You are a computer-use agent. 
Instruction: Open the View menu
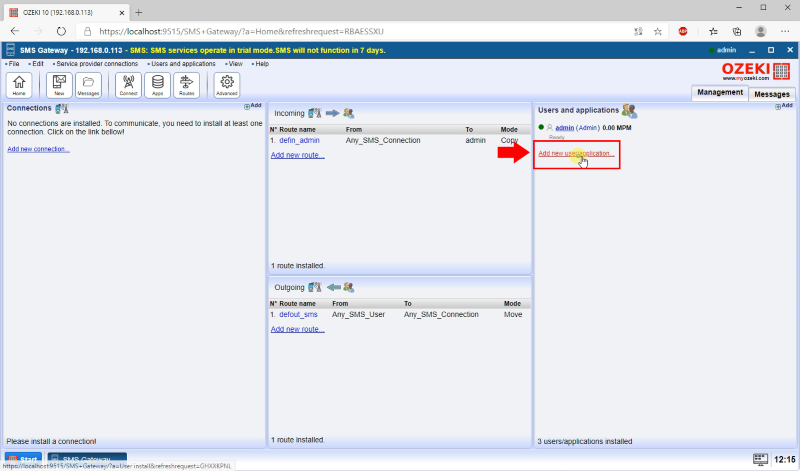coord(234,64)
